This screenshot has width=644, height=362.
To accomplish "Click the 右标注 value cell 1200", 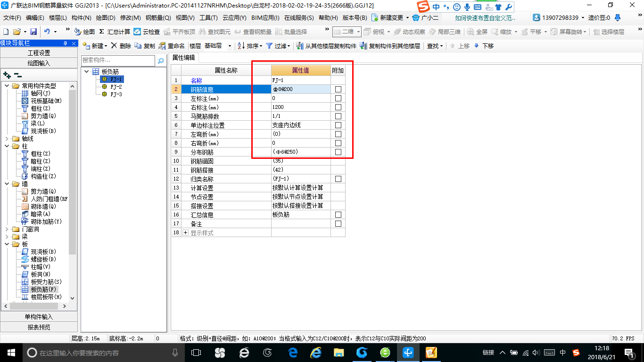I will click(x=301, y=107).
